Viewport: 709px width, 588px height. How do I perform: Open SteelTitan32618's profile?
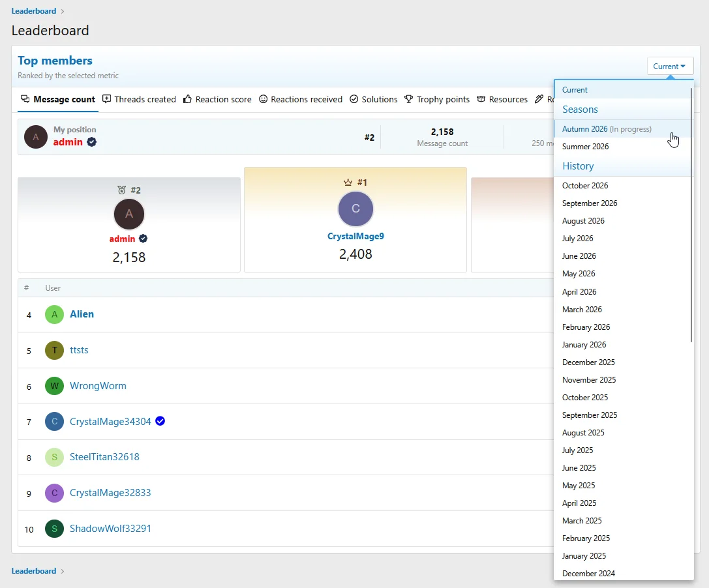coord(104,457)
